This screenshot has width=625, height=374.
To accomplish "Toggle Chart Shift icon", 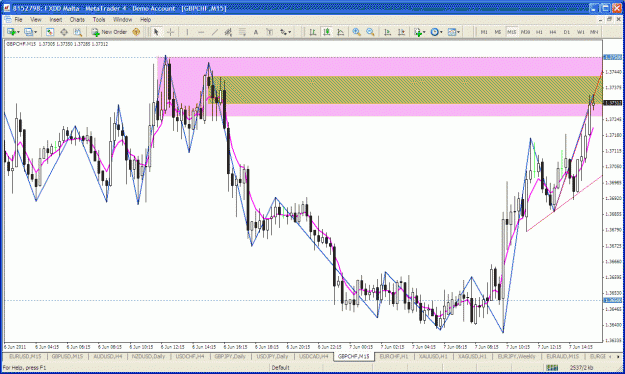I will (401, 32).
